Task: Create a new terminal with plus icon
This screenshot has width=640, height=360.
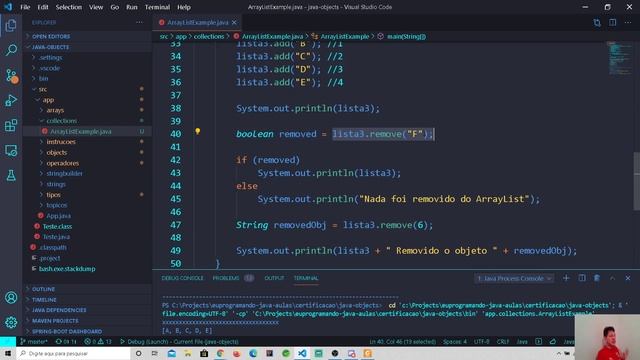Action: click(x=566, y=278)
